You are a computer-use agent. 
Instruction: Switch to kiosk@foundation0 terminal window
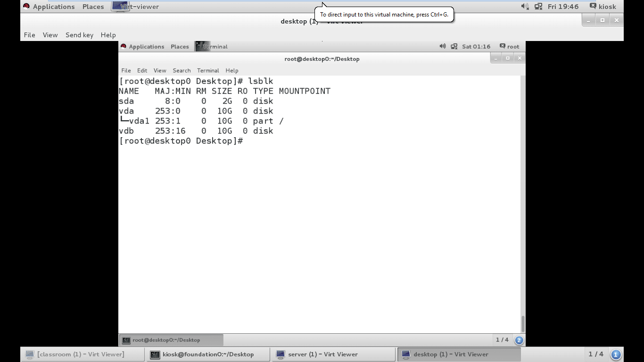coord(208,354)
